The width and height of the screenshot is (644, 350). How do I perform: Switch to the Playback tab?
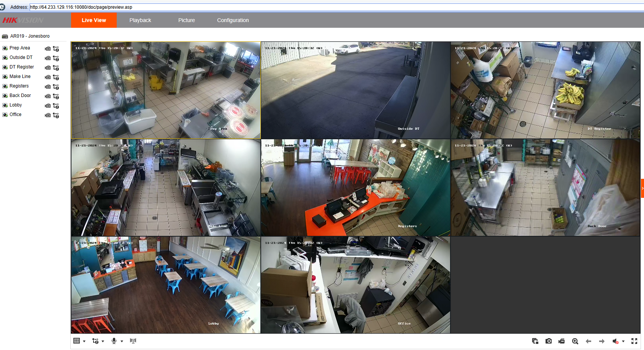tap(140, 20)
